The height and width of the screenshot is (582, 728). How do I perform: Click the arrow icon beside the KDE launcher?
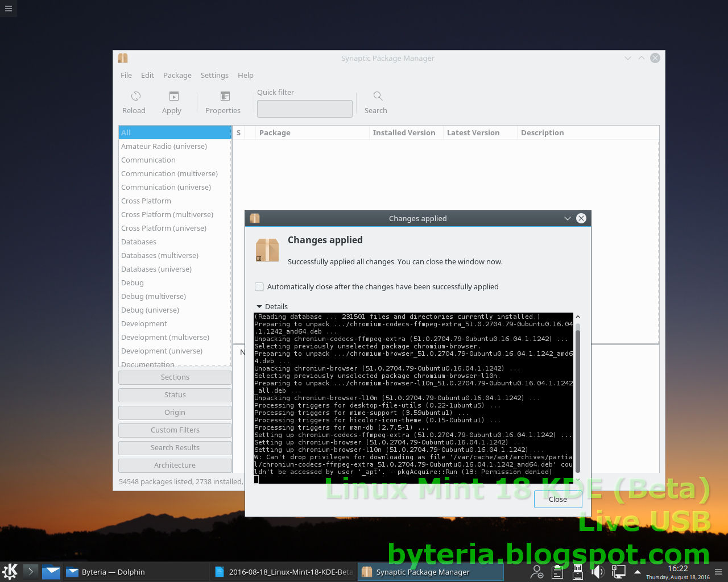pyautogui.click(x=31, y=572)
